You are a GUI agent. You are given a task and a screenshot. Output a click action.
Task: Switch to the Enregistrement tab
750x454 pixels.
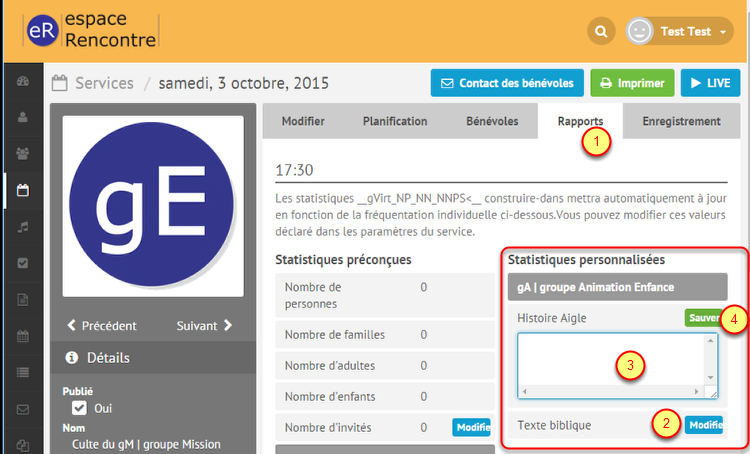click(x=681, y=122)
